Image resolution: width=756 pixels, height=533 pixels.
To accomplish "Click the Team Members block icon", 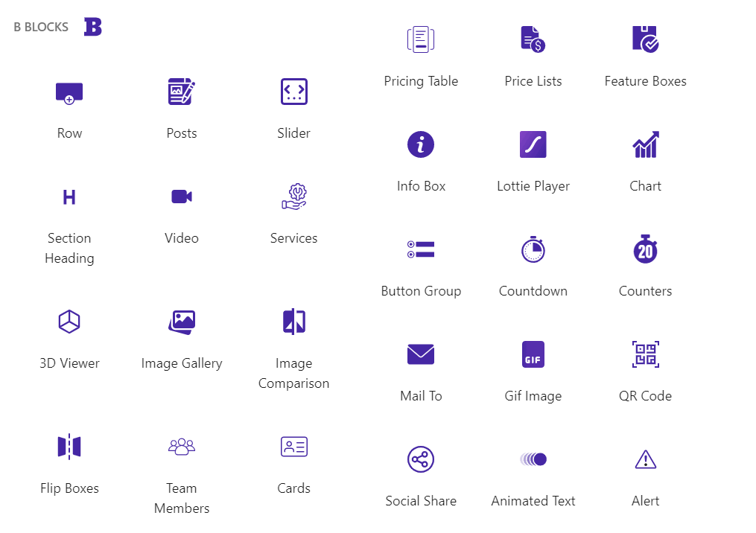I will coord(182,447).
